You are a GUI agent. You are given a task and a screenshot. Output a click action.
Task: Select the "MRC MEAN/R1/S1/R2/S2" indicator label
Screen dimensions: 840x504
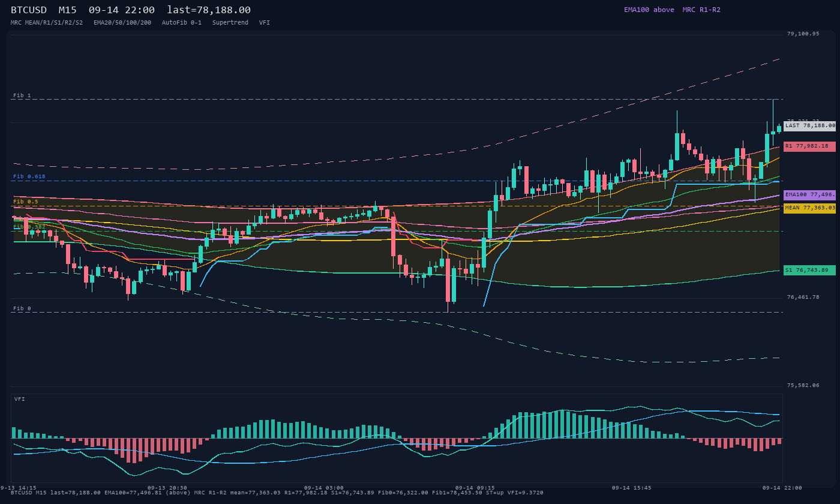coord(47,23)
